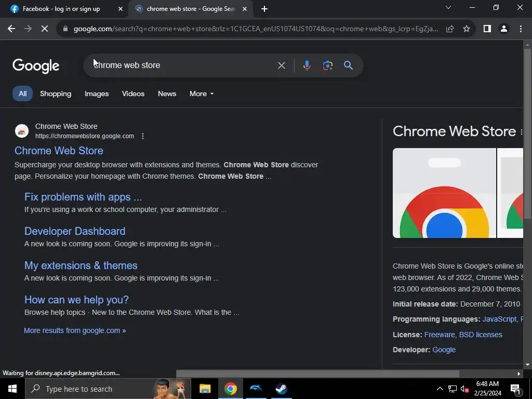
Task: Open Chrome three-dot menu
Action: 521,29
